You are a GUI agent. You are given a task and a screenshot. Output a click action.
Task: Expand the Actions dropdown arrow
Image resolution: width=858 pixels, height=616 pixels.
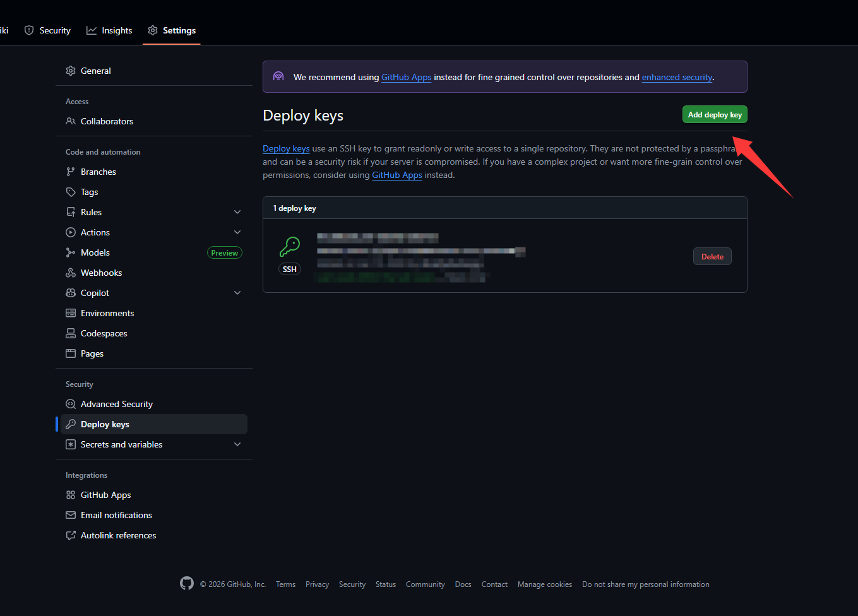click(237, 232)
